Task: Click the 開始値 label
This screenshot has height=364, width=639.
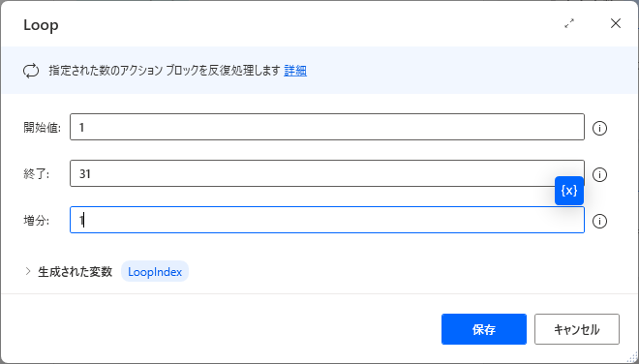Action: (42, 128)
